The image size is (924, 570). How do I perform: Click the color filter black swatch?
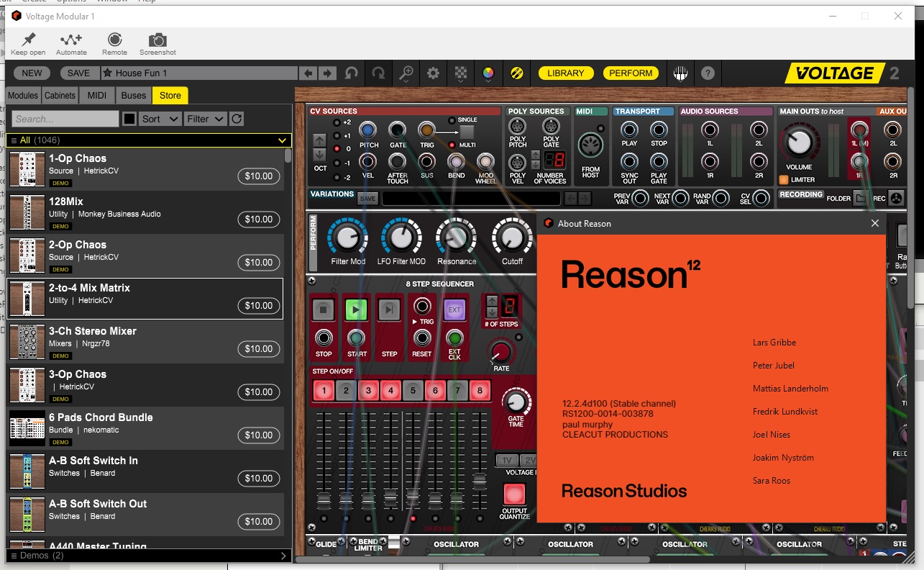click(129, 119)
